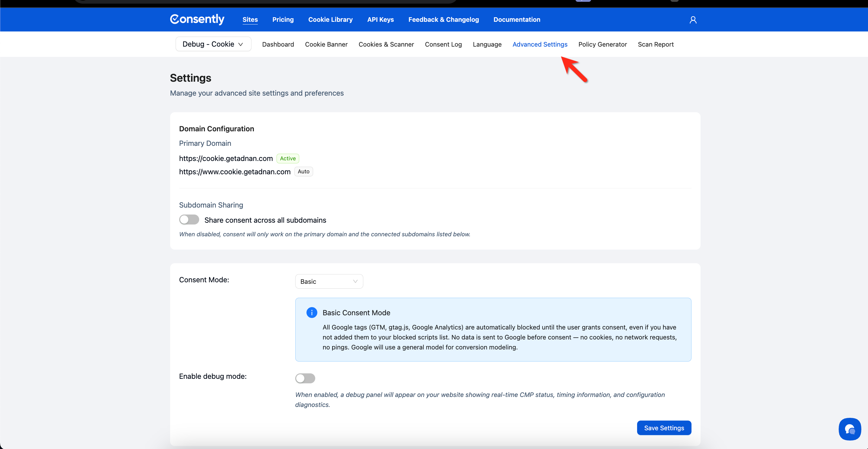Click the Save Settings button
The image size is (868, 449).
664,428
